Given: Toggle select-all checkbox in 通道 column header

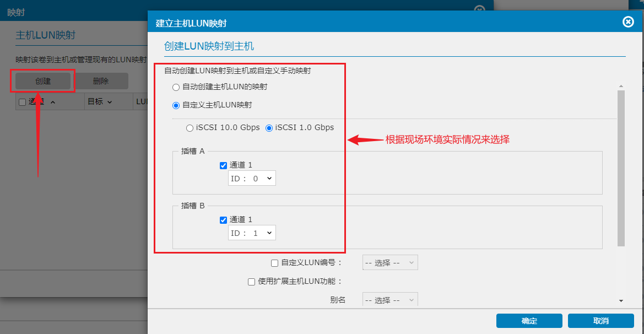Looking at the screenshot, I should click(x=23, y=102).
